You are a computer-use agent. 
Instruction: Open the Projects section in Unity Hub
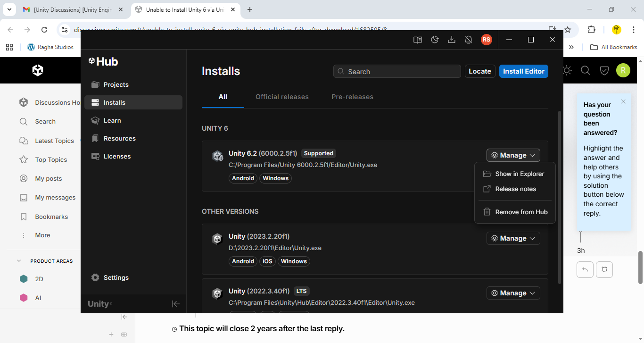[116, 84]
